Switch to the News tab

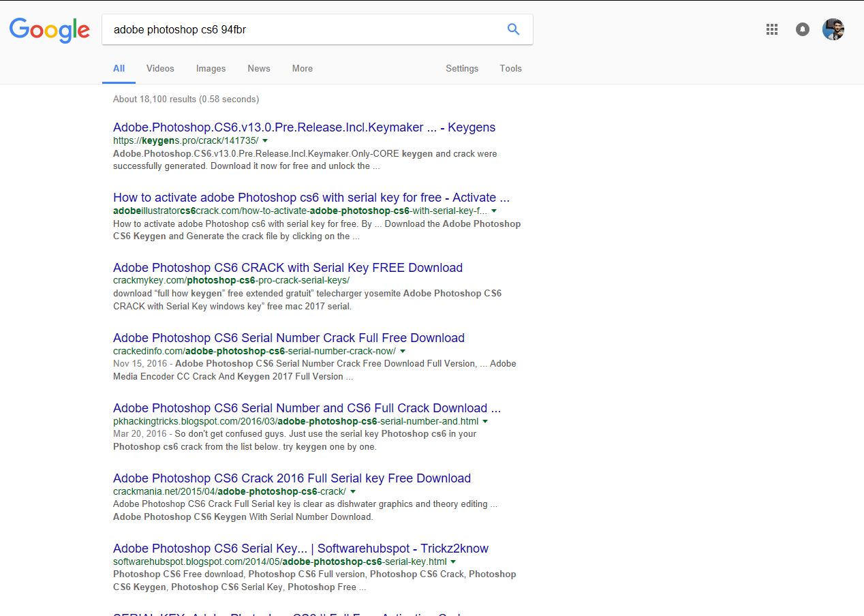(x=259, y=68)
